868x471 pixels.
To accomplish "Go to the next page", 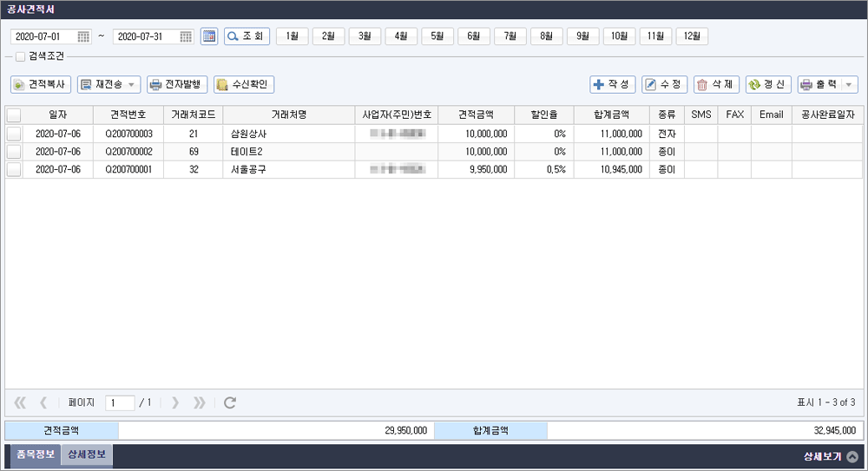I will click(175, 403).
